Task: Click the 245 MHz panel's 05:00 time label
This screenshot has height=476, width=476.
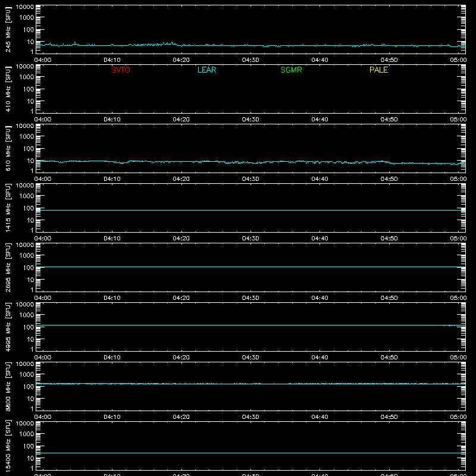Action: point(458,60)
